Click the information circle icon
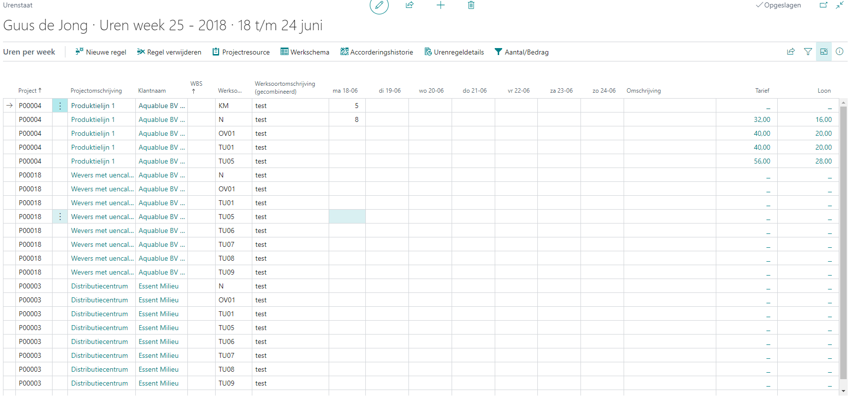Viewport: 868px width, 396px height. 839,52
